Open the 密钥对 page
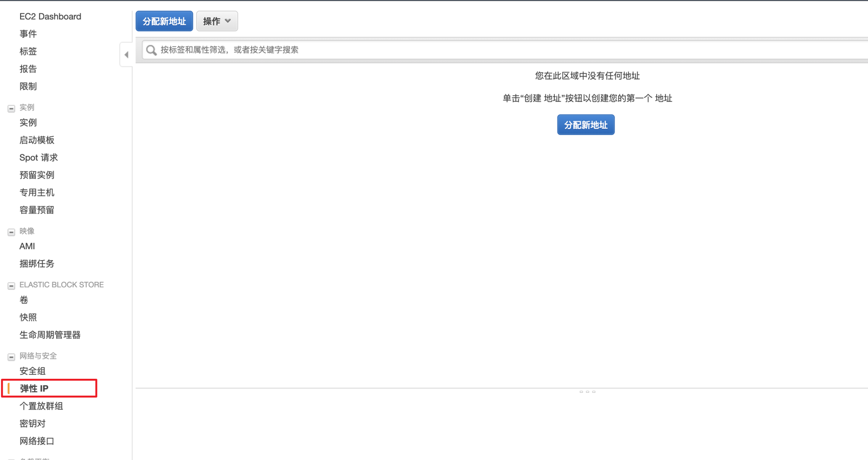This screenshot has height=460, width=868. (33, 424)
